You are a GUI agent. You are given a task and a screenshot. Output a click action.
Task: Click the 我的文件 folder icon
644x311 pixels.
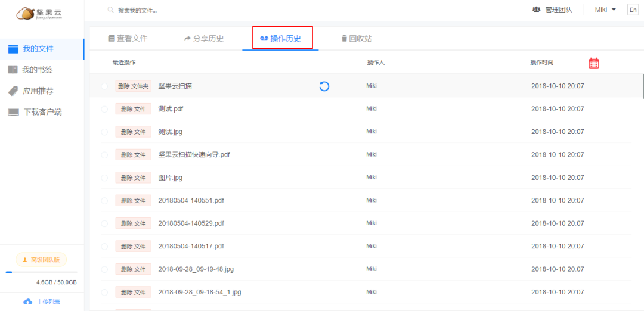pos(13,49)
